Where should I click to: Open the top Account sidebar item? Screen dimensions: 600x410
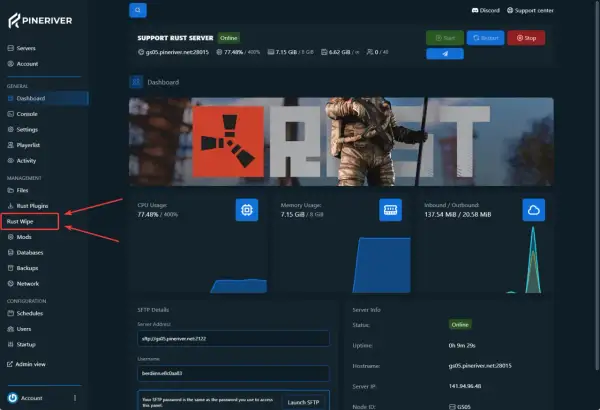tap(23, 64)
